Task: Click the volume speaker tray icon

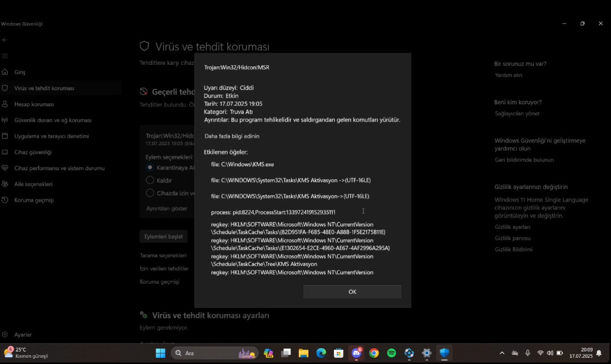Action: coord(550,353)
